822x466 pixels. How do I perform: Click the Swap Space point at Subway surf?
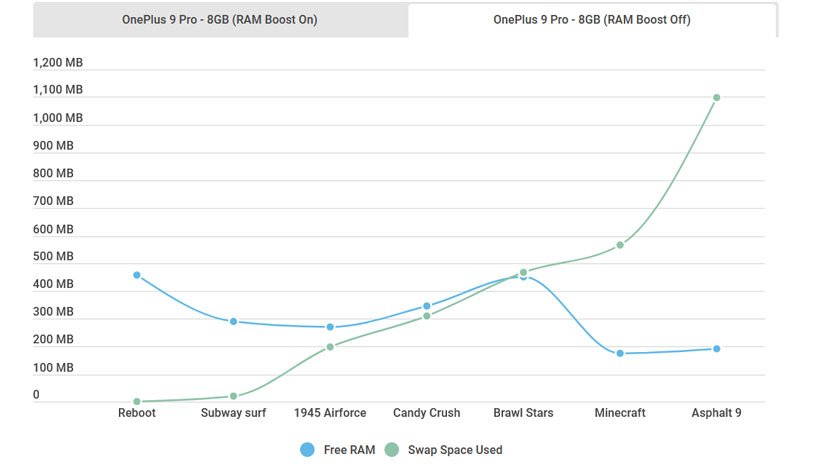point(233,396)
